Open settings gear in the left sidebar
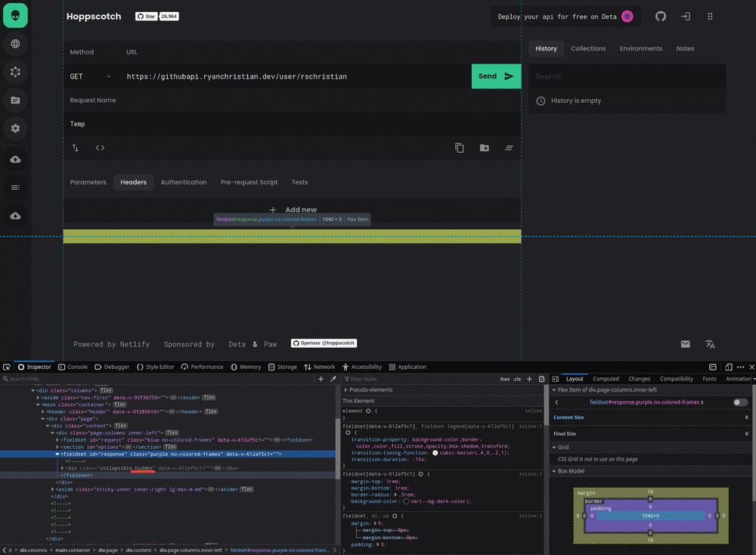This screenshot has width=756, height=555. (x=15, y=129)
